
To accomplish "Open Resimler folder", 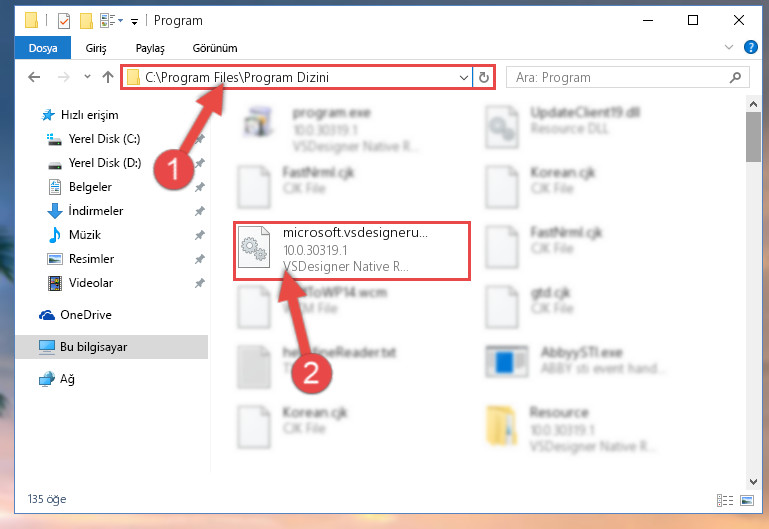I will (x=91, y=259).
